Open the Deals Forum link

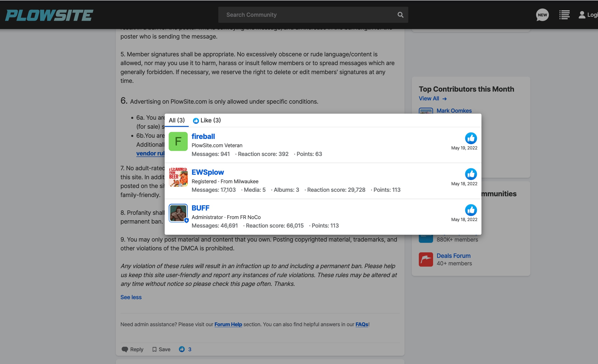[453, 256]
